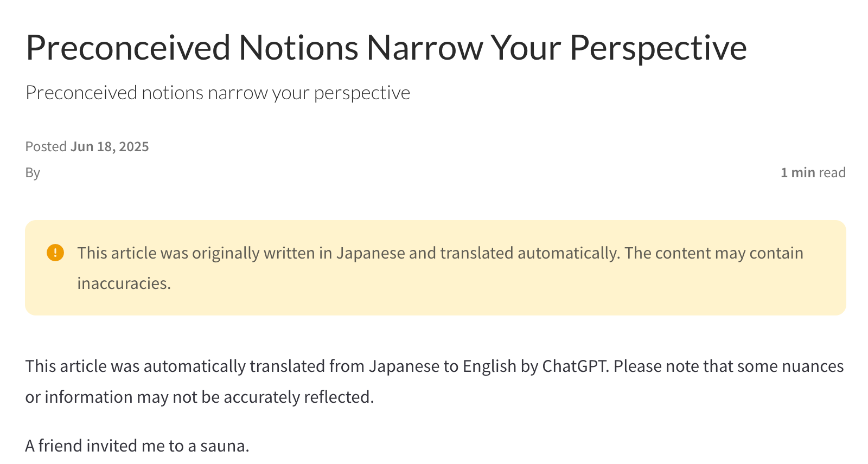Click the "By" author label
868x464 pixels.
(x=33, y=173)
